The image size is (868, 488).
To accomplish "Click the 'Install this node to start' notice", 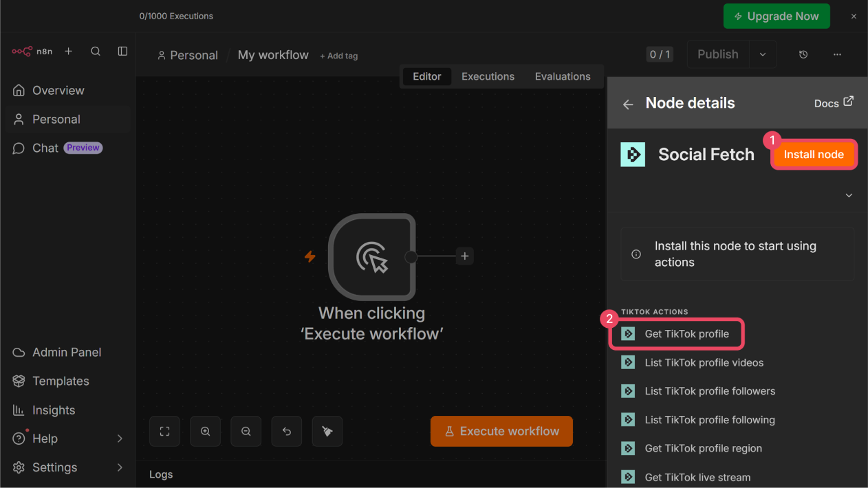I will click(x=737, y=254).
